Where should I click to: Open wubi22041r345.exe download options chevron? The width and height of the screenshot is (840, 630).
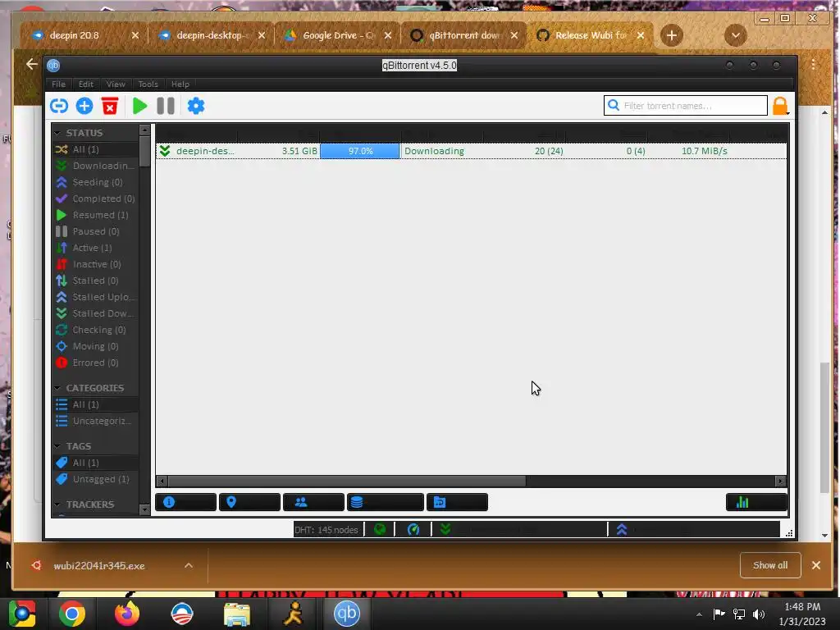coord(189,565)
